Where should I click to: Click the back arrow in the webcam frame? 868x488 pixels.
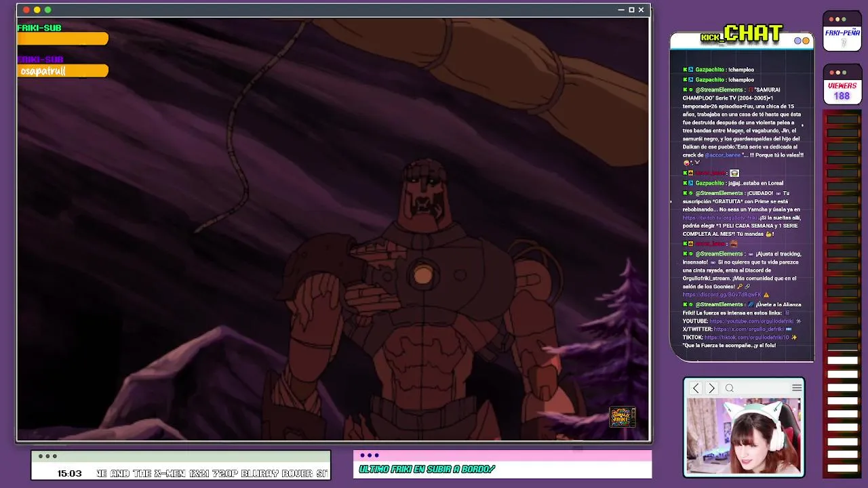pyautogui.click(x=696, y=388)
